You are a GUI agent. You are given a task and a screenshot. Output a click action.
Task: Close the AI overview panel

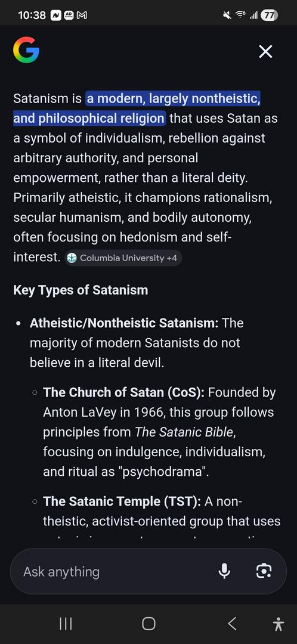pos(265,52)
